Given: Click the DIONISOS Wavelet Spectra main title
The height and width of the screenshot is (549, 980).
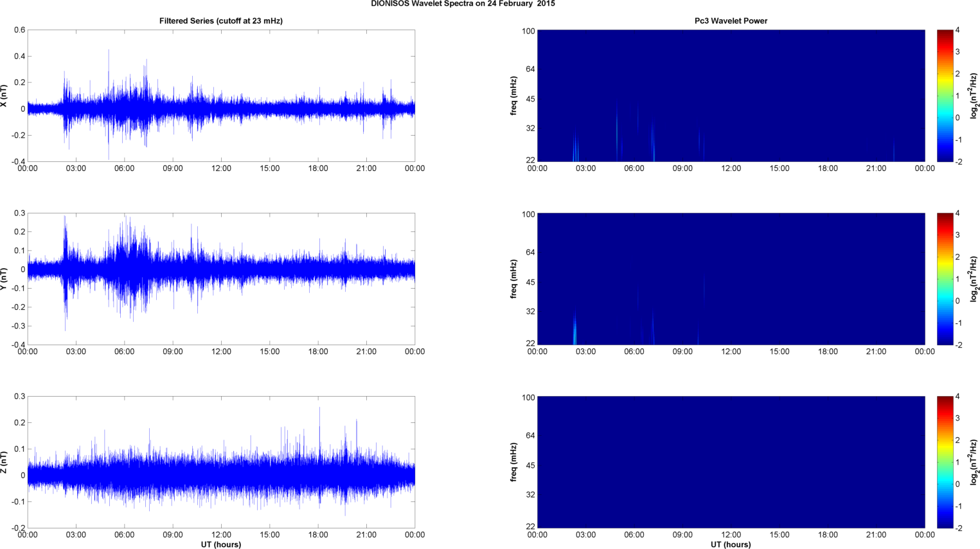Looking at the screenshot, I should point(463,4).
